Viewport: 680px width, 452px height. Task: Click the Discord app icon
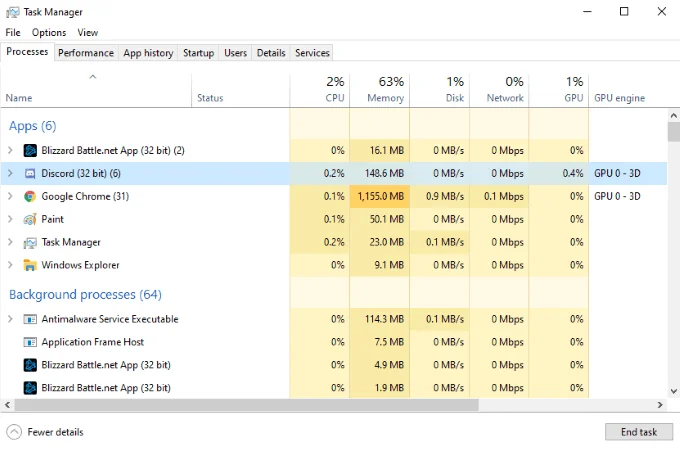[x=30, y=173]
